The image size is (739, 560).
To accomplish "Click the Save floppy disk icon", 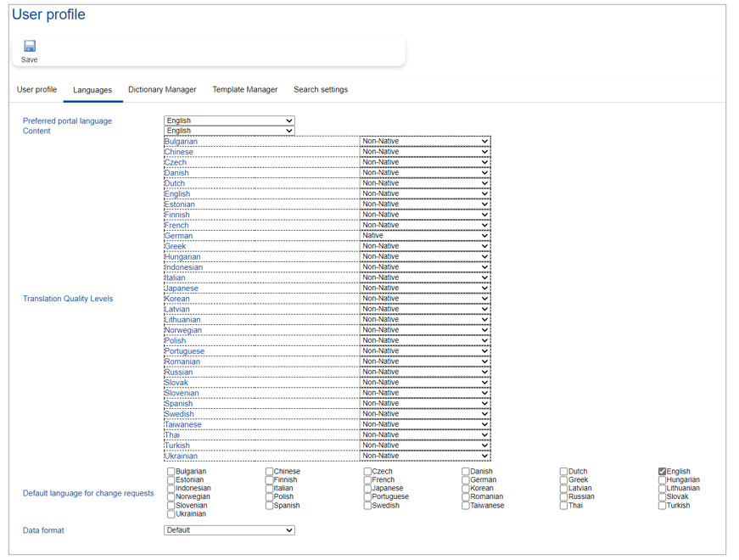I will (30, 47).
